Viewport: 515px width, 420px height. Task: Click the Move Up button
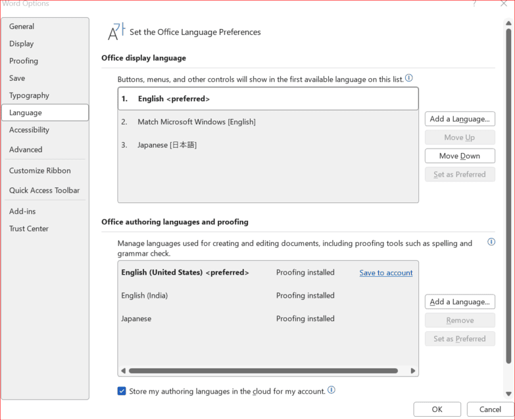460,137
